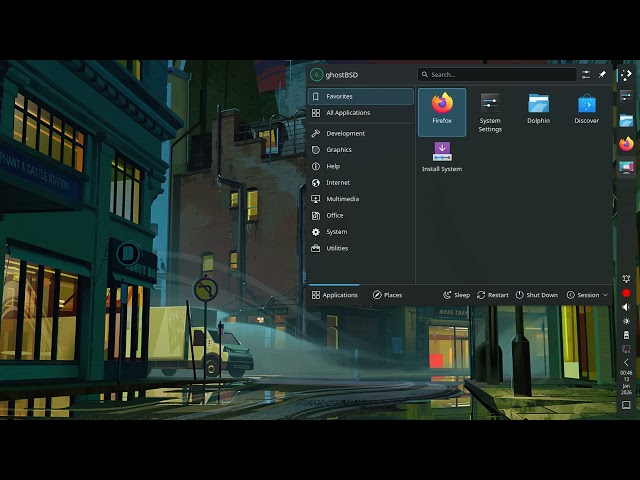Switch to the Places tab

(x=387, y=295)
